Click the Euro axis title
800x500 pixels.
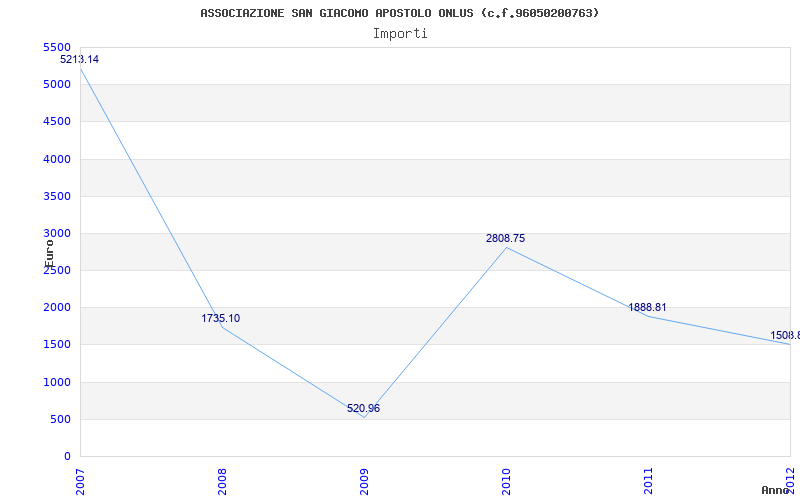(49, 254)
